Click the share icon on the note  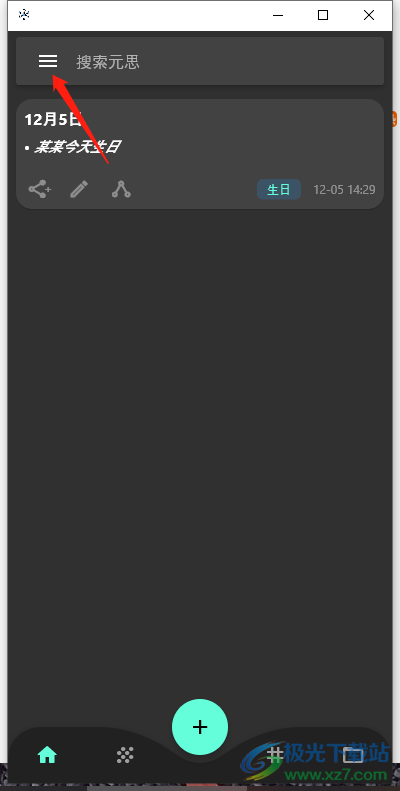pos(40,190)
